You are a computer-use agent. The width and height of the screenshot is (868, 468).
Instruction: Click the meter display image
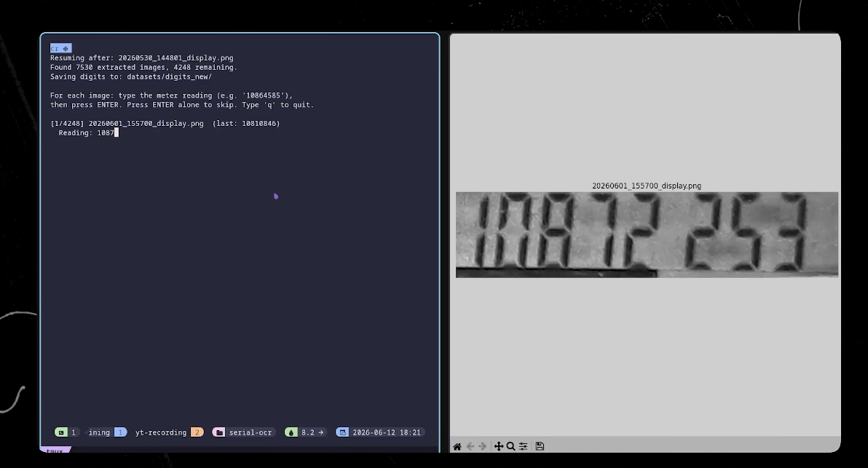647,234
